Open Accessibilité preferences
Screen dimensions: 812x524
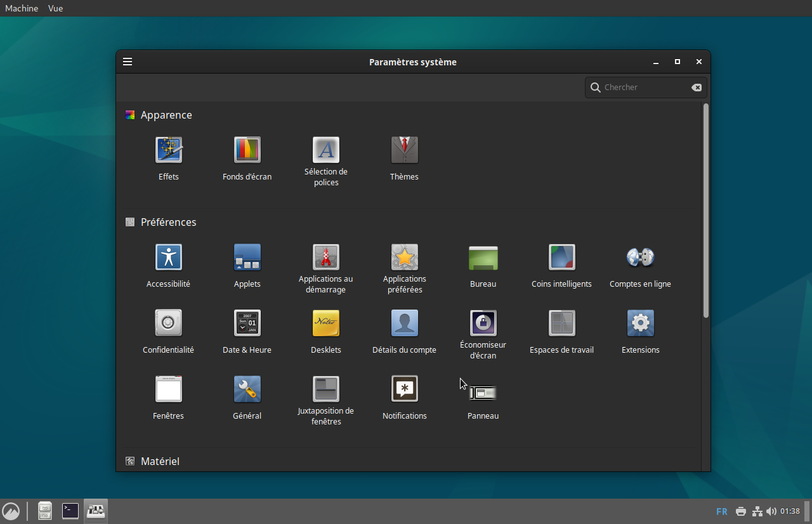(x=169, y=258)
